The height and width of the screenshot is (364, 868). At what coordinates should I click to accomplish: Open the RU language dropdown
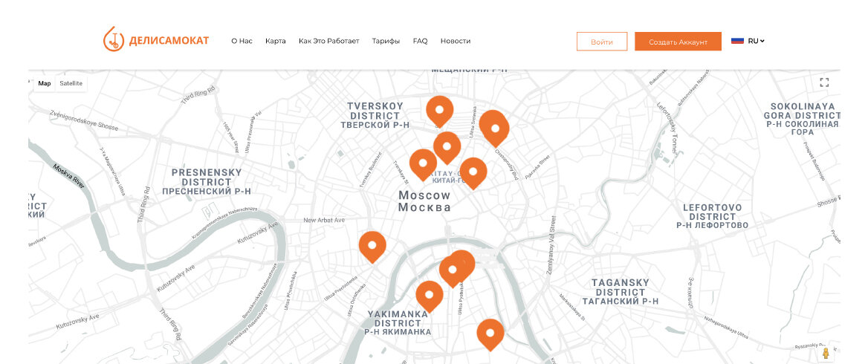click(x=756, y=41)
